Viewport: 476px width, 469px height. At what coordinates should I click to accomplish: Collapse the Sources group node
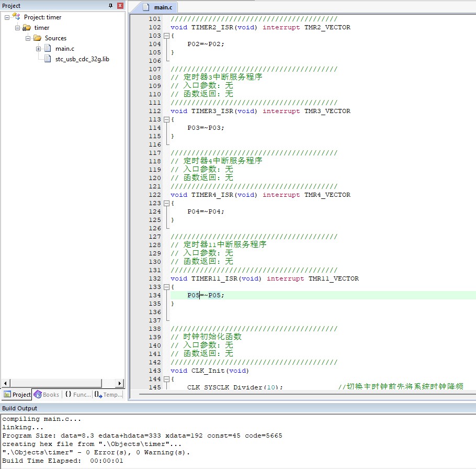(28, 38)
